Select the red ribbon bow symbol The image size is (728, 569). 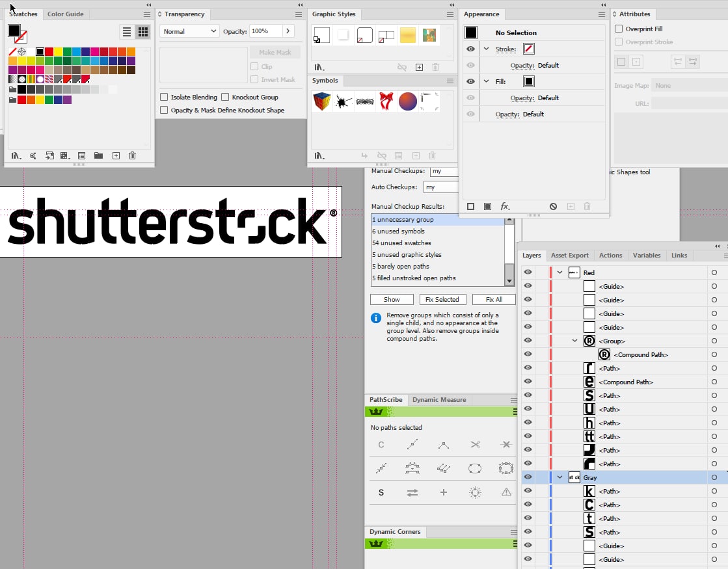point(386,101)
